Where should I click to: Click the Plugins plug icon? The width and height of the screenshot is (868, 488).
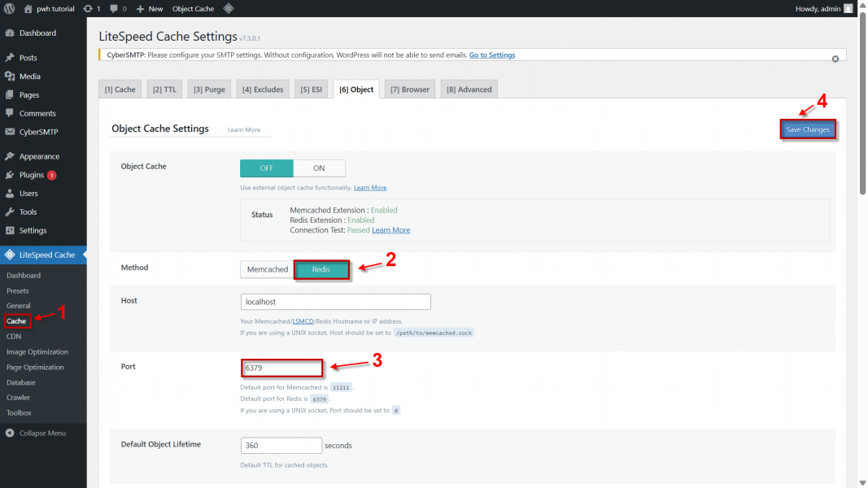pyautogui.click(x=10, y=175)
